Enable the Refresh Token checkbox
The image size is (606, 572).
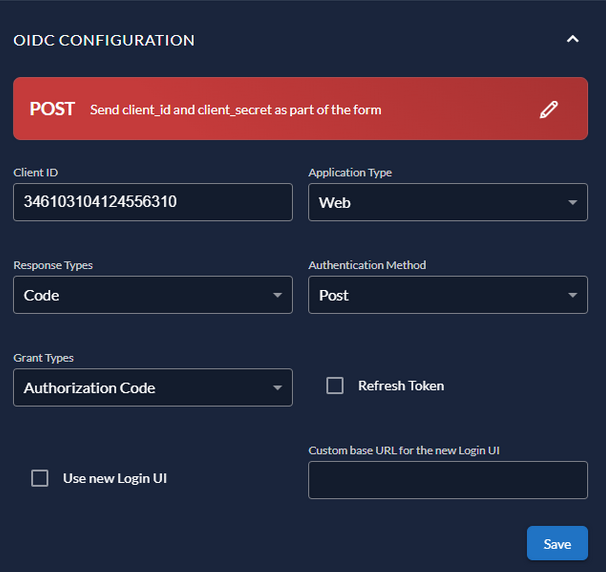click(x=335, y=386)
